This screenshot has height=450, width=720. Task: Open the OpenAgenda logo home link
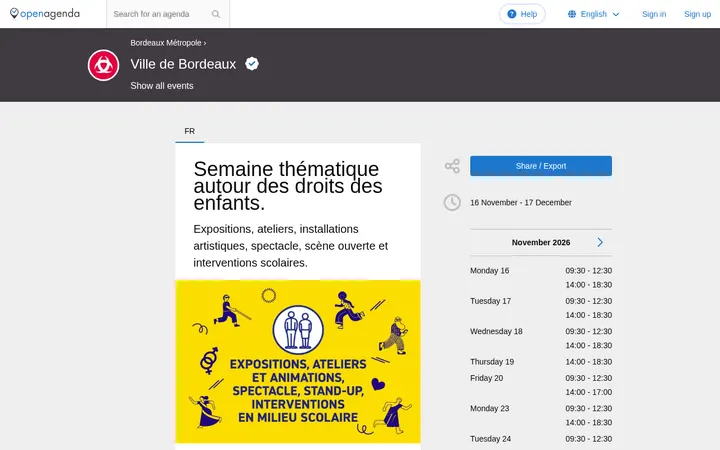tap(45, 14)
